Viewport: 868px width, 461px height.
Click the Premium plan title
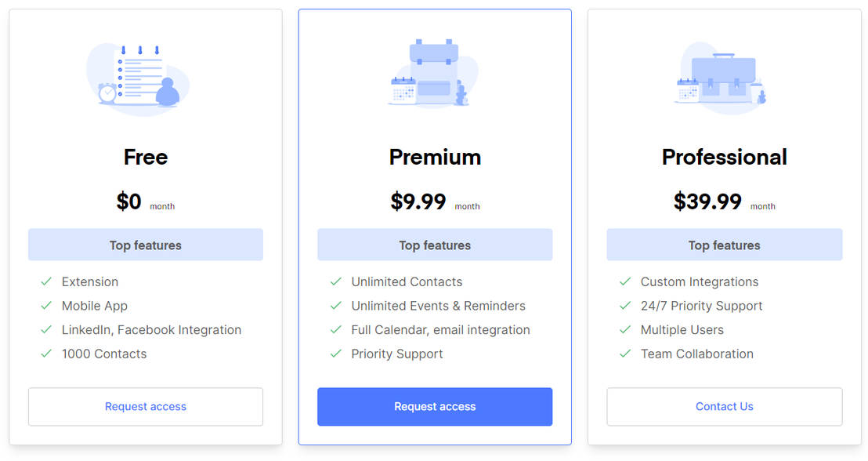[x=435, y=157]
